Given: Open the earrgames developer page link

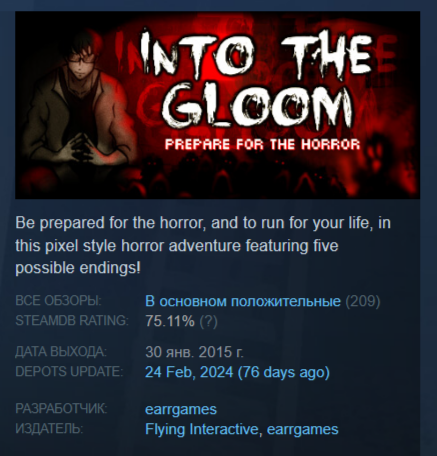Looking at the screenshot, I should tap(181, 409).
